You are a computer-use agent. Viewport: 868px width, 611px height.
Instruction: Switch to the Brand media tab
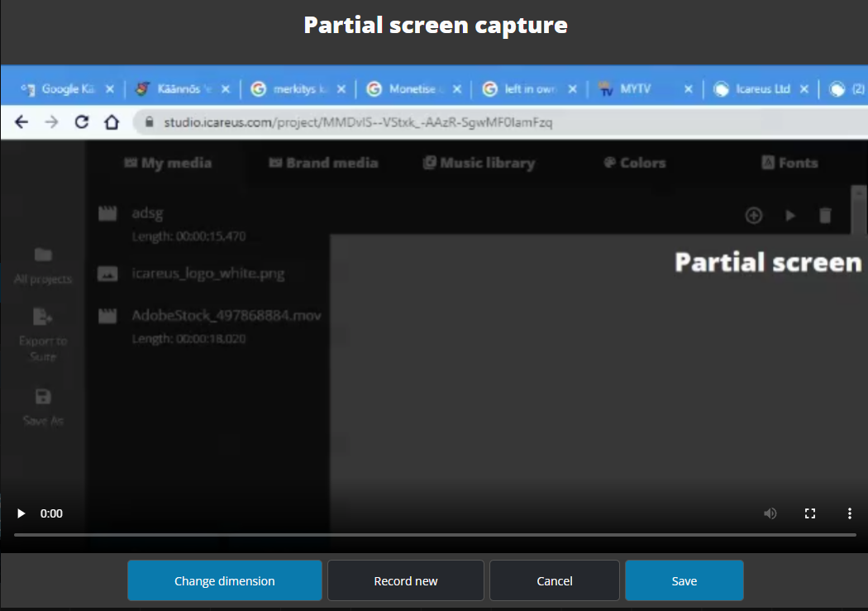[323, 163]
